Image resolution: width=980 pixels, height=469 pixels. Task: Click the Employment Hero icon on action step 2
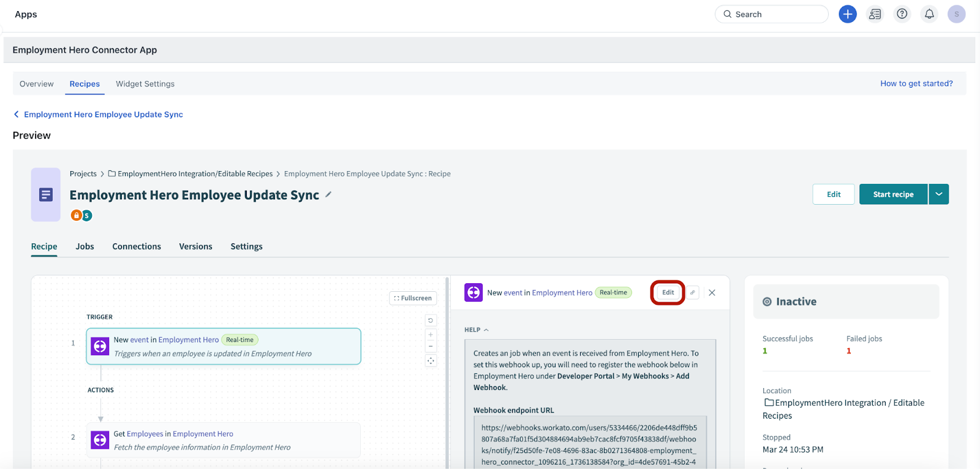(x=100, y=440)
